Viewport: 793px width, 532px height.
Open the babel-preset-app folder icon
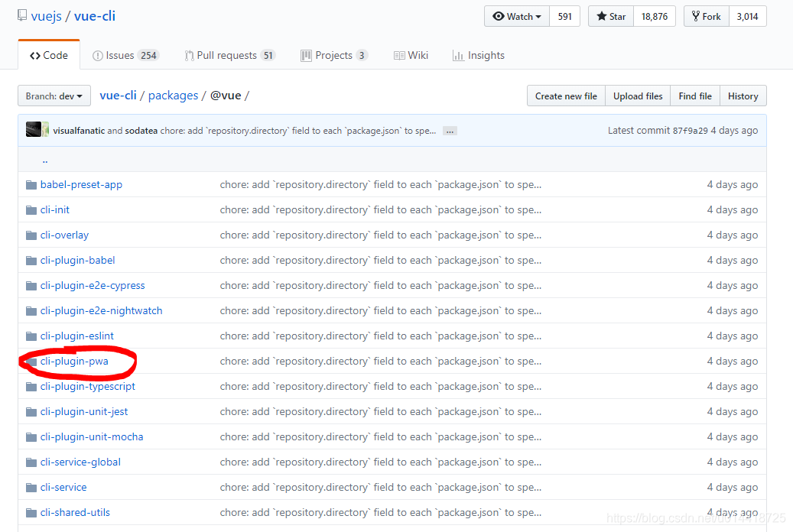pos(31,184)
